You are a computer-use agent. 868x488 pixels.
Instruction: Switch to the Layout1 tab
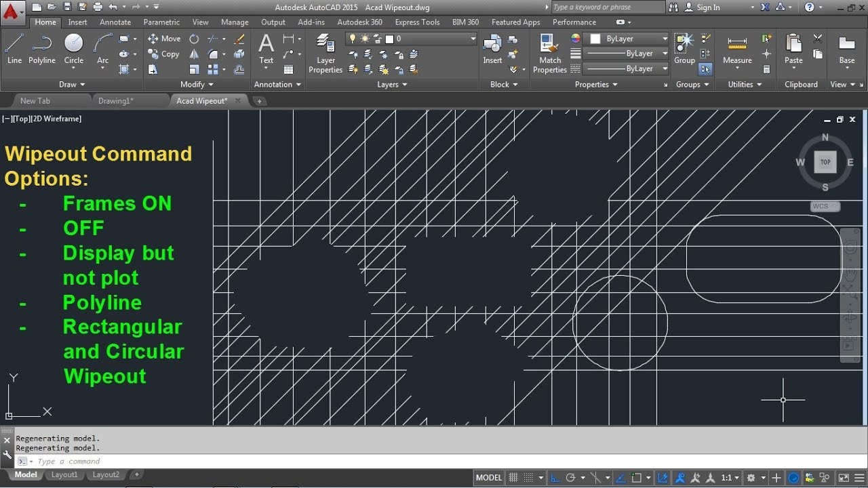click(x=64, y=475)
